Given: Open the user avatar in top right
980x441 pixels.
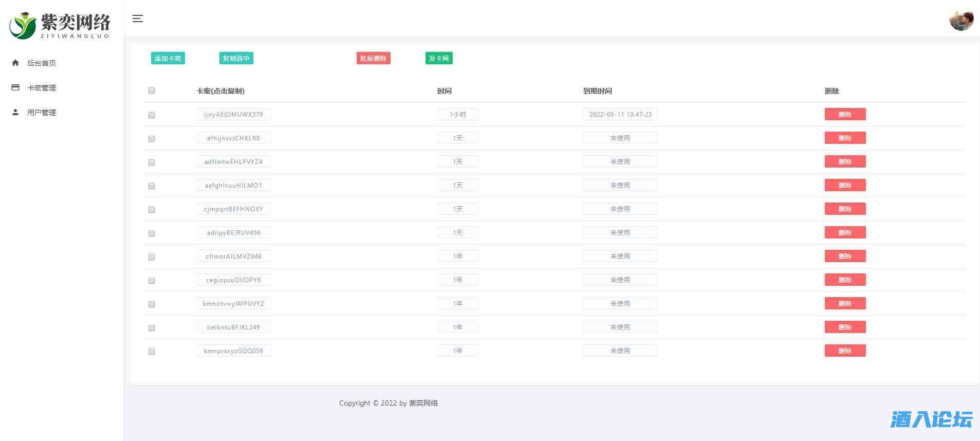Looking at the screenshot, I should (x=961, y=21).
